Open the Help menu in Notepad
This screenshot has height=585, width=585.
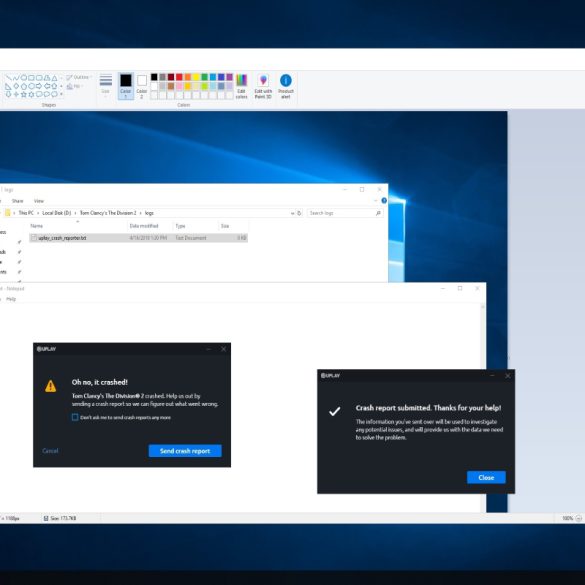[x=11, y=299]
